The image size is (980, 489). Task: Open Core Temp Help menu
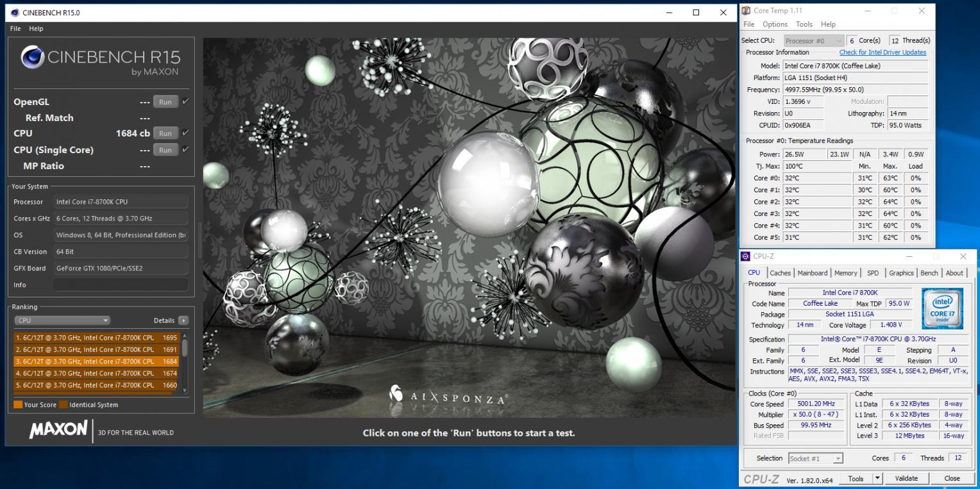point(828,24)
